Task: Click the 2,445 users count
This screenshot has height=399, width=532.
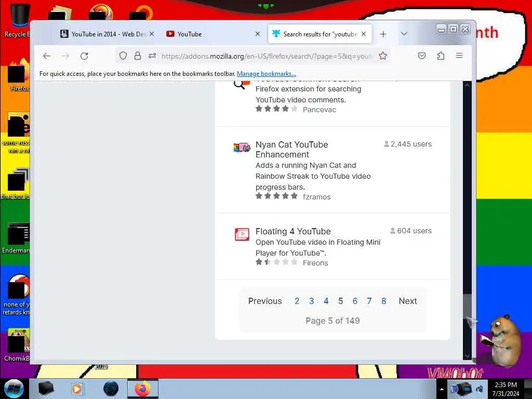Action: coord(407,144)
